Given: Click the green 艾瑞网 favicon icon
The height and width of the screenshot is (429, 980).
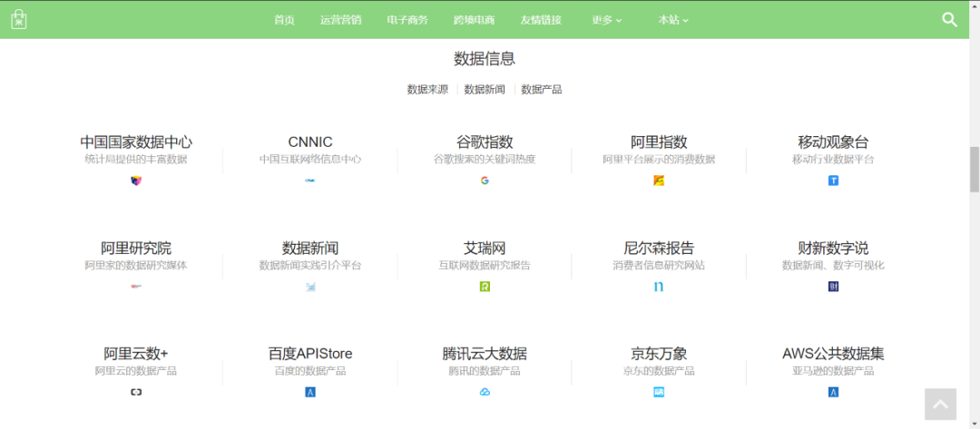Looking at the screenshot, I should click(485, 287).
